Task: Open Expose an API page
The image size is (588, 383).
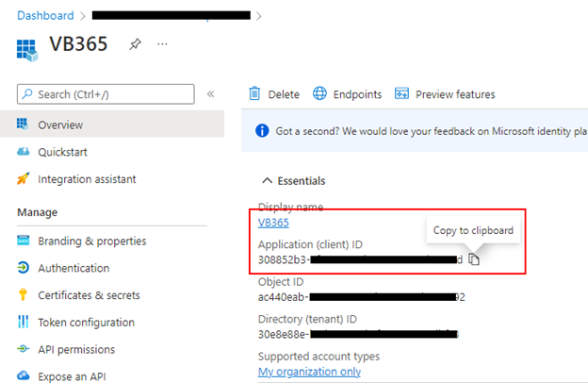Action: [x=72, y=376]
